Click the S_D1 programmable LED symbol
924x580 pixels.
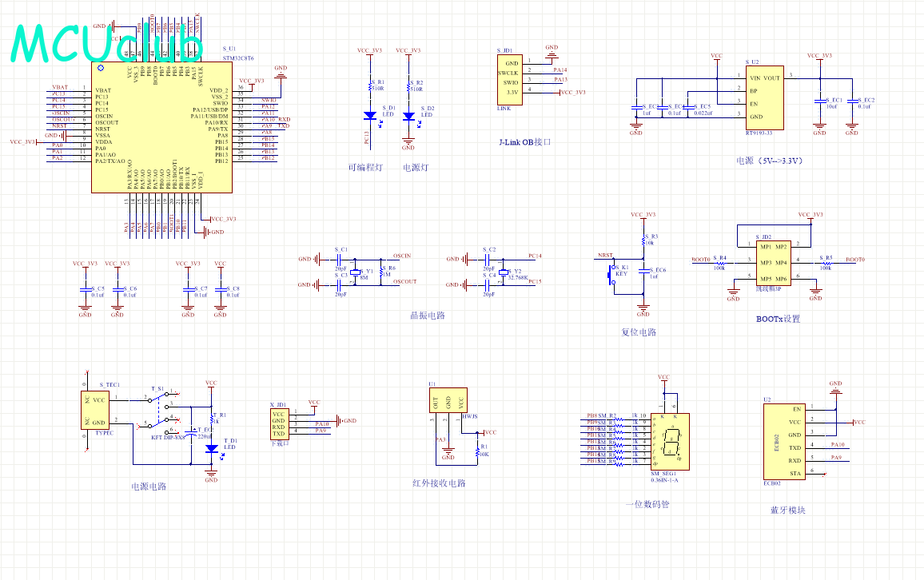click(370, 117)
